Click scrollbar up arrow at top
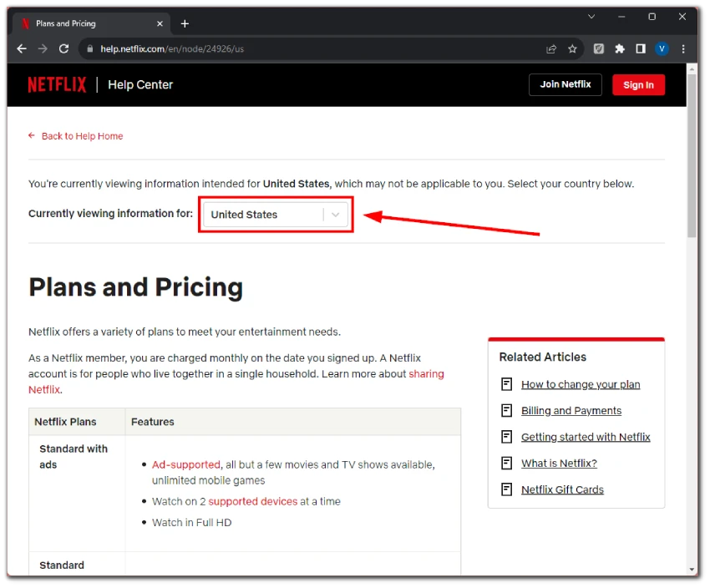The image size is (710, 588). pyautogui.click(x=692, y=68)
